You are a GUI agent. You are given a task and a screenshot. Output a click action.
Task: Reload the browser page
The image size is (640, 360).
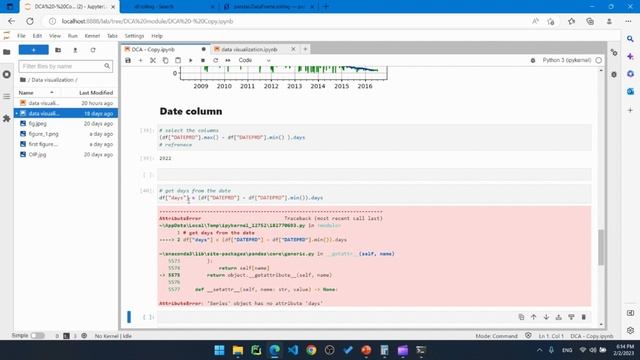point(30,21)
